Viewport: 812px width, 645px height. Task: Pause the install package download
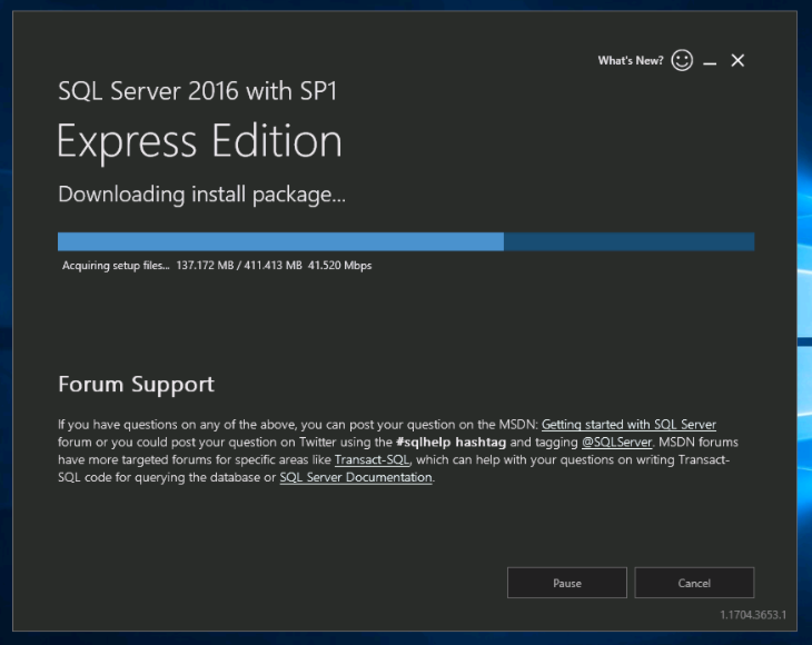click(567, 583)
